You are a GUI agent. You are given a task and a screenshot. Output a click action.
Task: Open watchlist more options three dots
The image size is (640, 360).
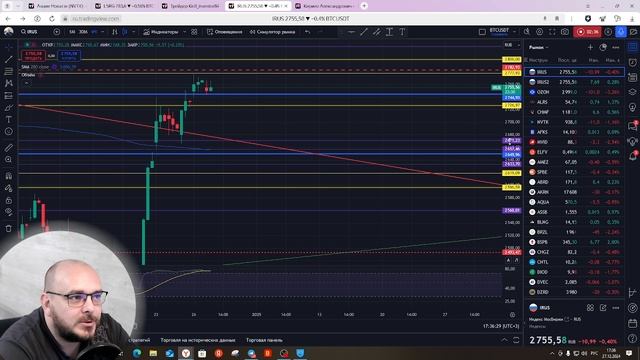[x=616, y=47]
